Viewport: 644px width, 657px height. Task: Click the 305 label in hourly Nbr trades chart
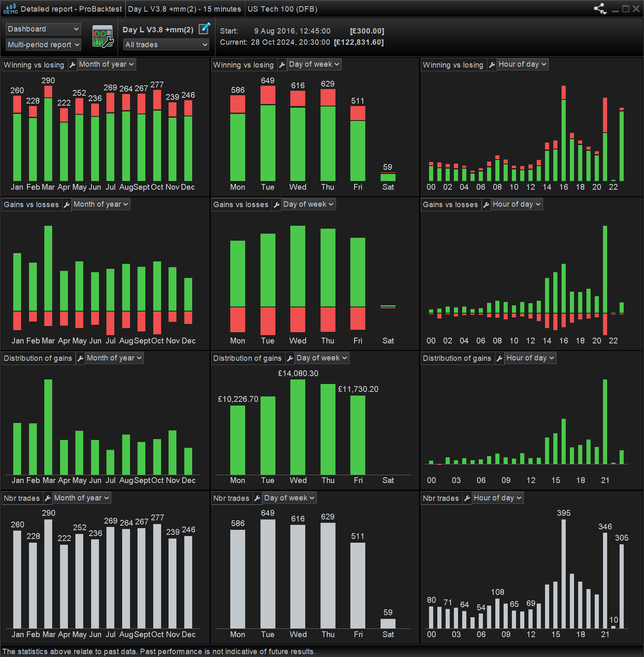pyautogui.click(x=622, y=538)
